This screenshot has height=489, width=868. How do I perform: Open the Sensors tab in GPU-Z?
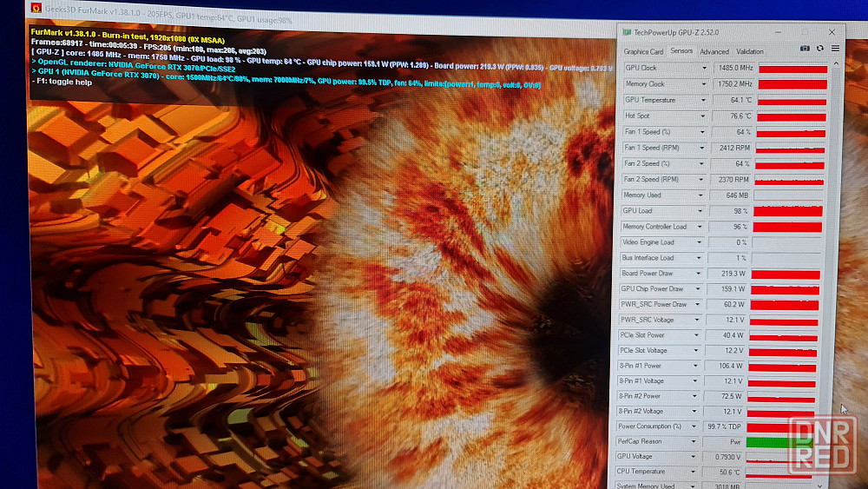click(x=681, y=51)
